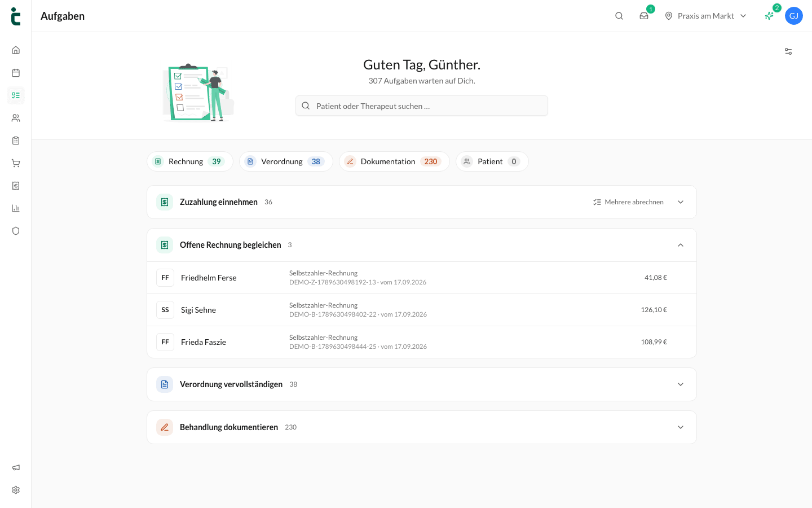
Task: Click invoice number DEMO-Z-1789630498192-13
Action: pos(333,282)
